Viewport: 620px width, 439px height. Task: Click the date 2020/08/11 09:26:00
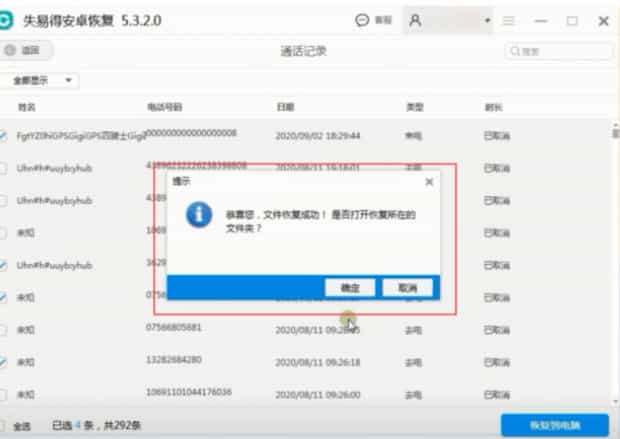pos(318,395)
